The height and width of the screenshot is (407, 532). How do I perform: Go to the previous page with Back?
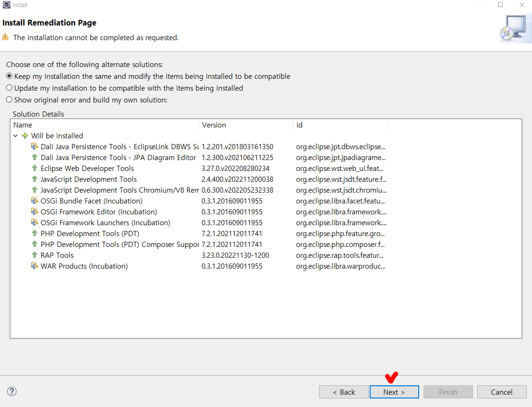click(344, 392)
